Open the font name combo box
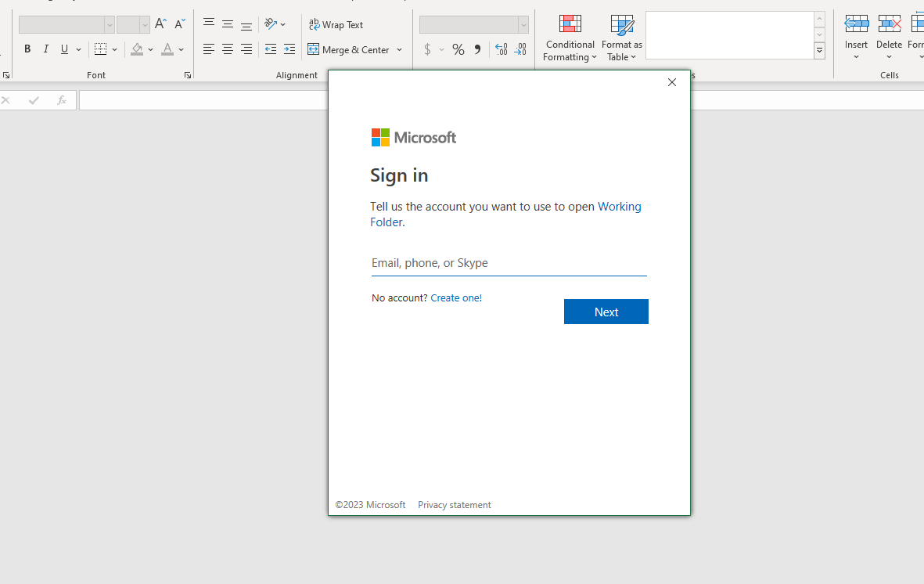The height and width of the screenshot is (584, 924). (67, 25)
